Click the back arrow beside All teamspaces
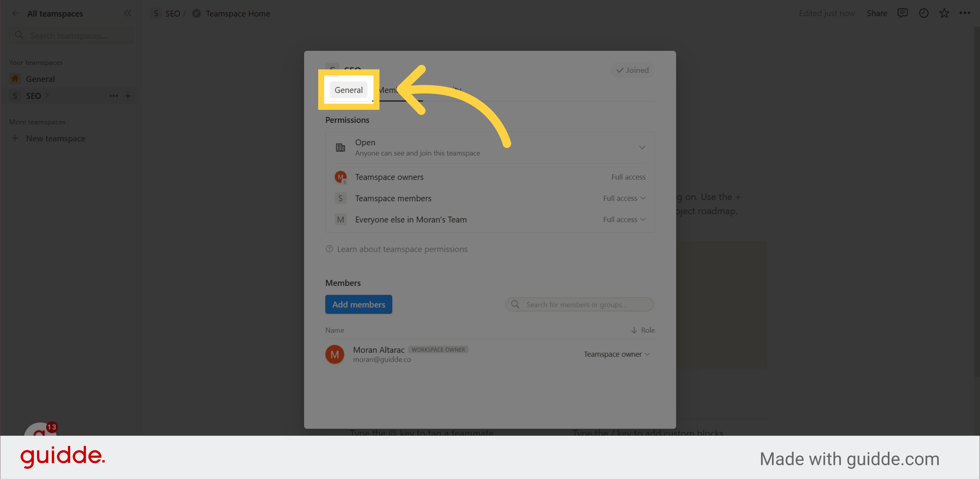Image resolution: width=980 pixels, height=479 pixels. click(16, 13)
